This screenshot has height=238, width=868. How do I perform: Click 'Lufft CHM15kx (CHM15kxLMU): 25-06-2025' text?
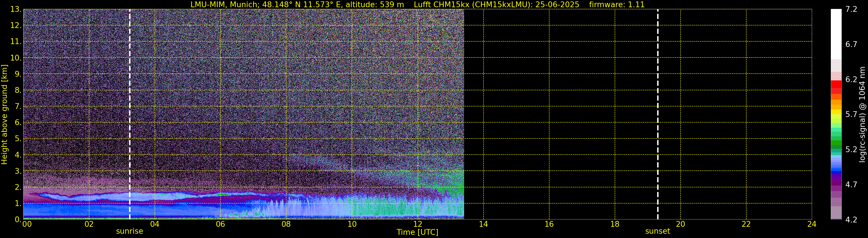pyautogui.click(x=496, y=5)
